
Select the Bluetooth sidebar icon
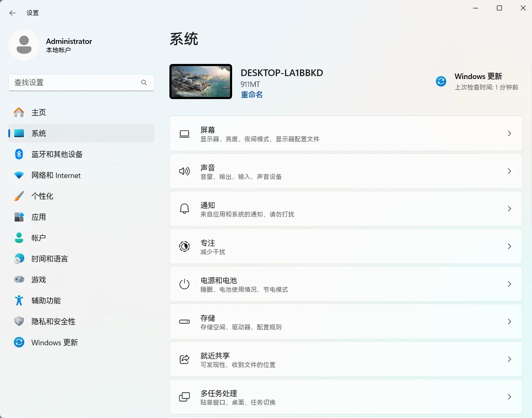19,154
